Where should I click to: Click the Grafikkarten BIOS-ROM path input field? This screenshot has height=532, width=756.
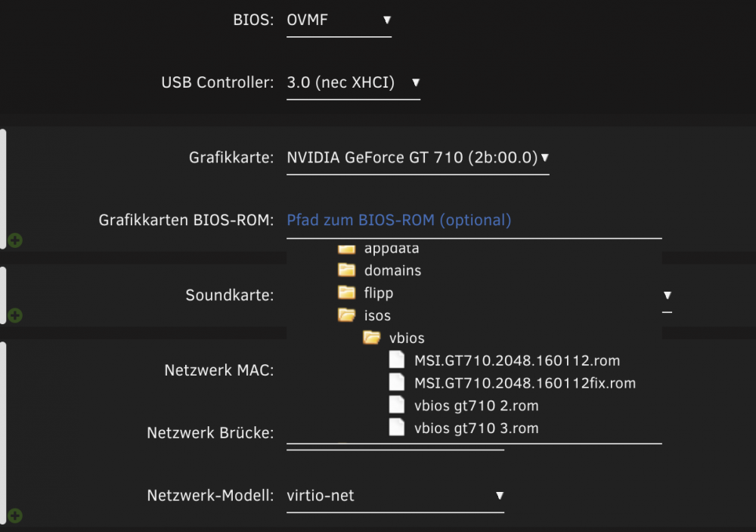coord(474,220)
